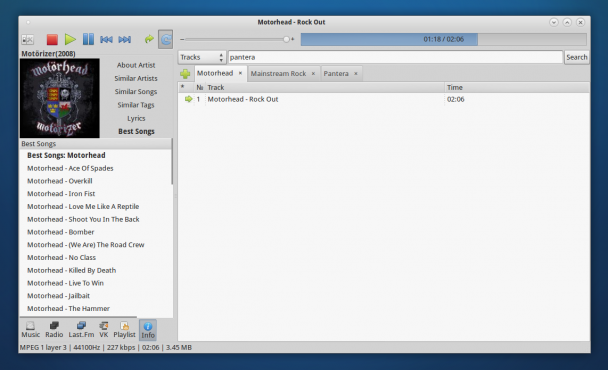The image size is (608, 370).
Task: Skip to the previous track
Action: pyautogui.click(x=106, y=39)
